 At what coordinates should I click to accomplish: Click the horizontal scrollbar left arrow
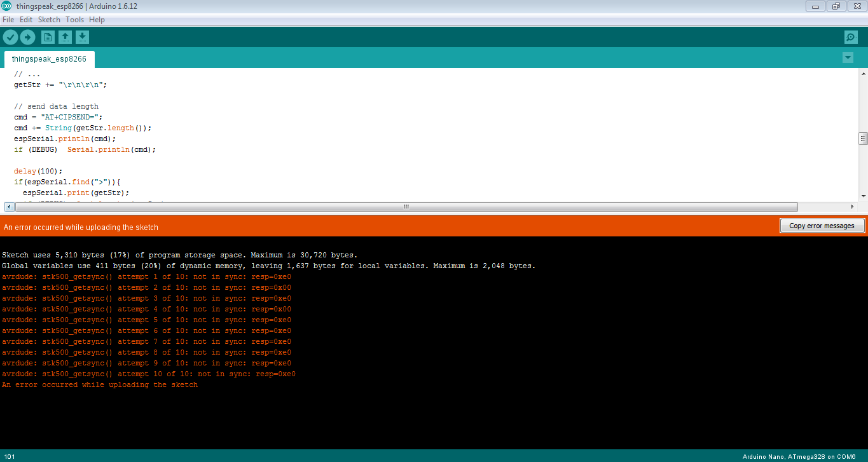(x=8, y=207)
